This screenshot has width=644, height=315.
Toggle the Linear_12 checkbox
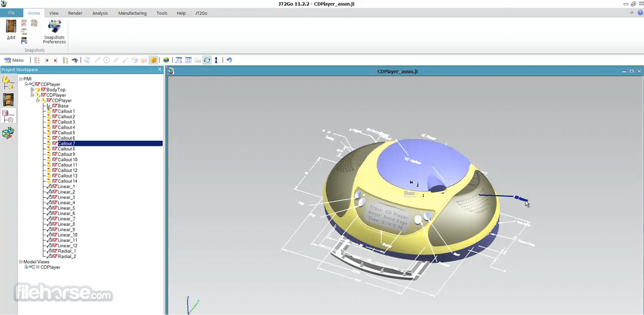coord(55,246)
